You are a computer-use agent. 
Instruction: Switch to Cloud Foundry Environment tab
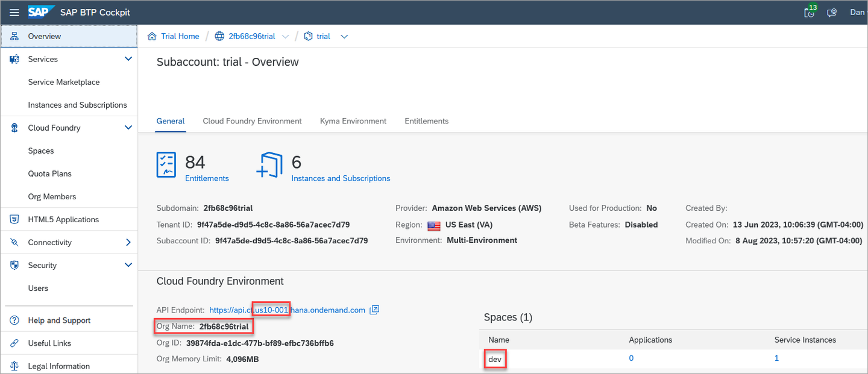coord(252,121)
